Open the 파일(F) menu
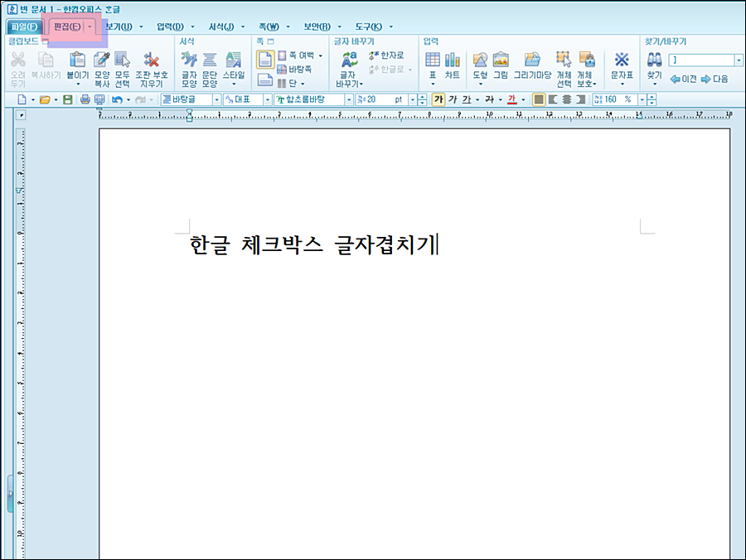746x560 pixels. tap(24, 27)
